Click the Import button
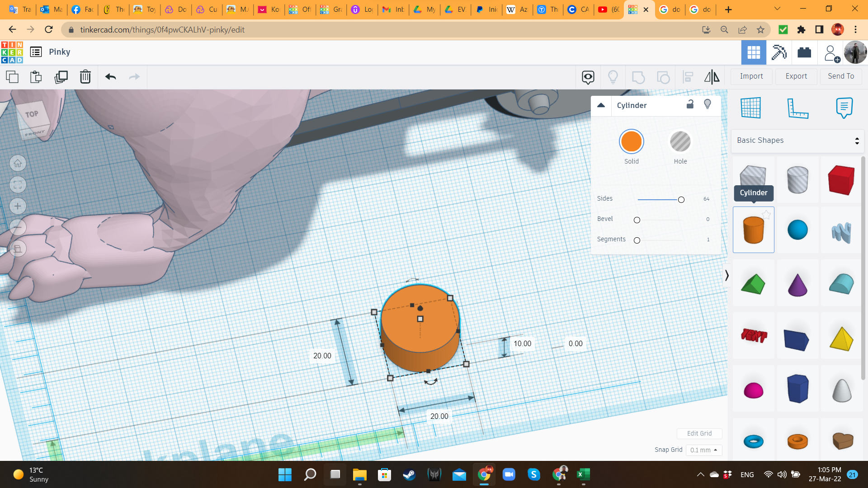This screenshot has height=488, width=868. click(x=752, y=76)
